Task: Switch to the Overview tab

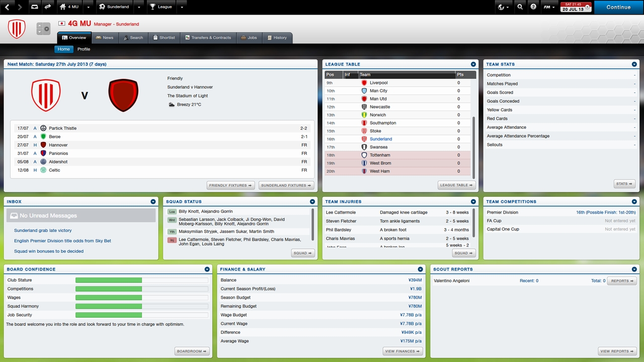Action: pos(74,38)
